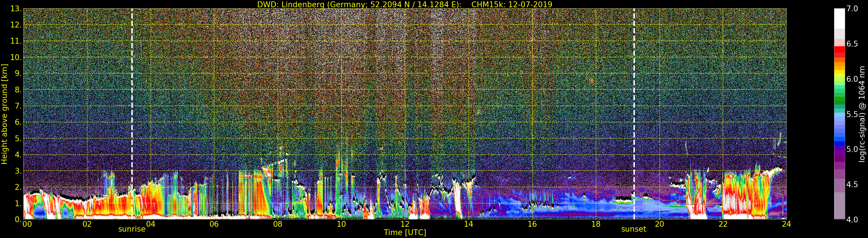Click the 'sunset' label below the axis
Image resolution: width=868 pixels, height=238 pixels.
(x=634, y=229)
